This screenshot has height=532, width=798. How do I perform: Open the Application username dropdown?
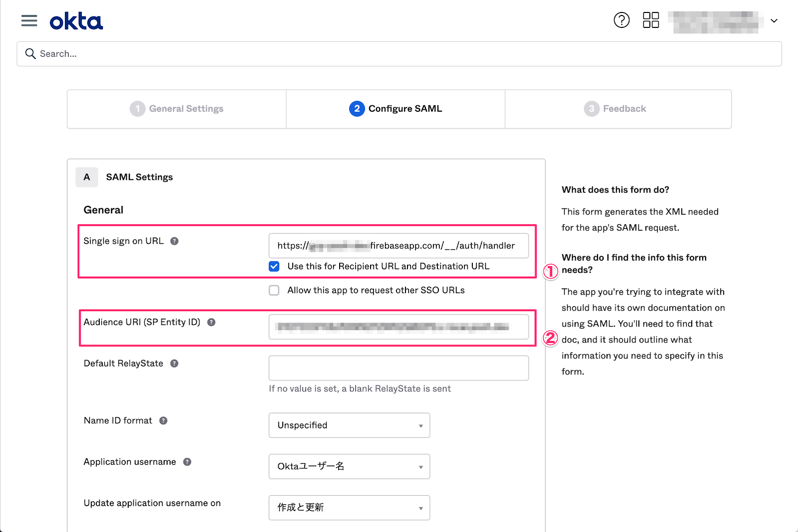349,467
